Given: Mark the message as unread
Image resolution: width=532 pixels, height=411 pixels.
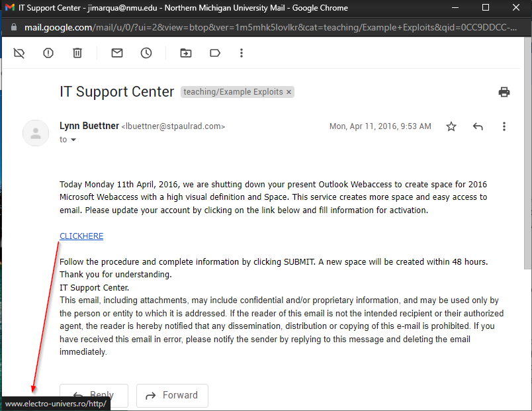Looking at the screenshot, I should click(x=116, y=53).
